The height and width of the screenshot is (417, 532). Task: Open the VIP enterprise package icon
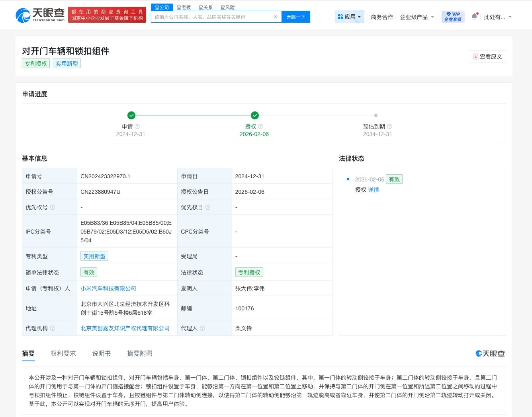[x=453, y=17]
